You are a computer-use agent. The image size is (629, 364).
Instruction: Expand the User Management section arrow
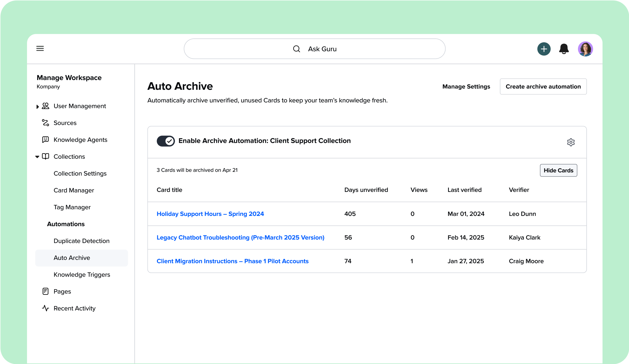38,107
